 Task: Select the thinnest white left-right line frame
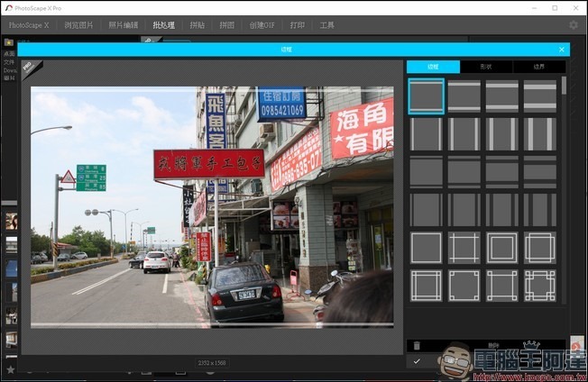coord(426,134)
